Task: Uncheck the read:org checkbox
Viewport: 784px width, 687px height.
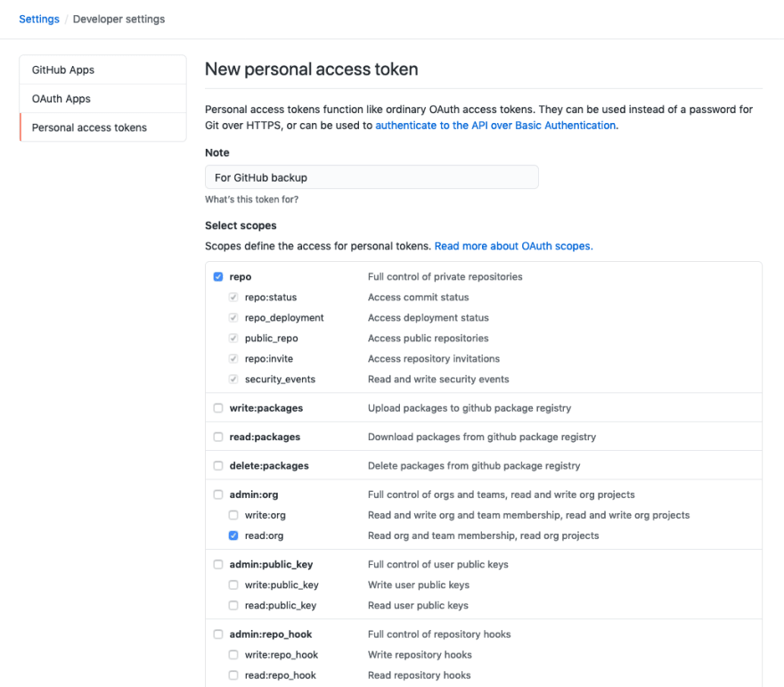Action: (x=233, y=536)
